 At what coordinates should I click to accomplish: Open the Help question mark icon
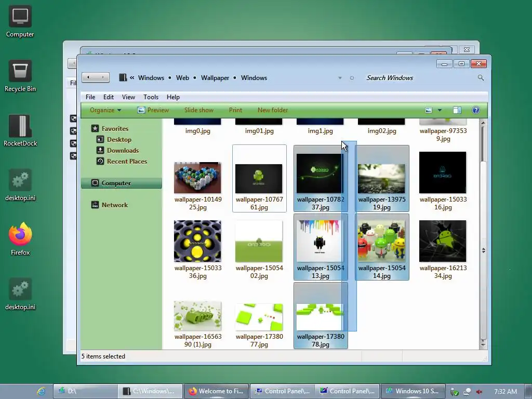tap(476, 110)
